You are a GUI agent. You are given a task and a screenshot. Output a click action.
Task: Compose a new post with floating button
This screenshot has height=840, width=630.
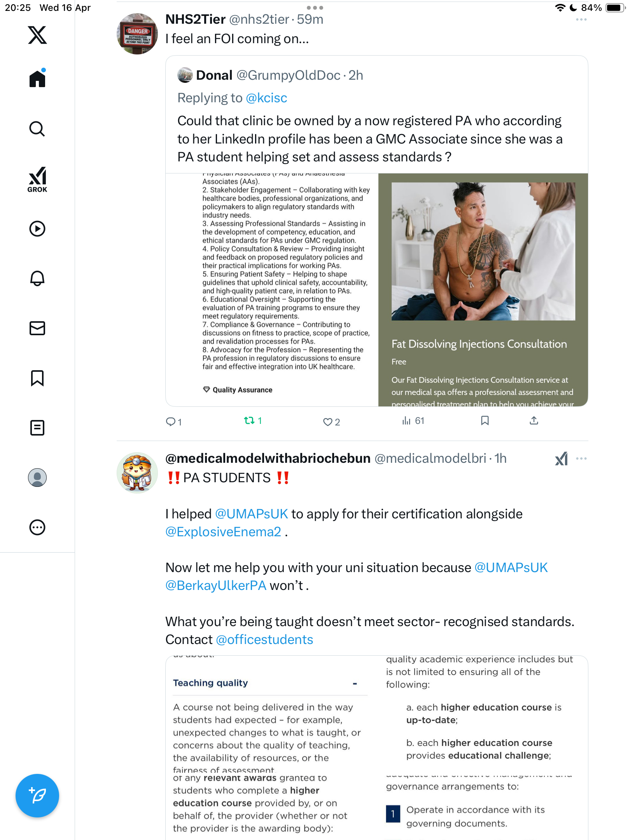37,796
